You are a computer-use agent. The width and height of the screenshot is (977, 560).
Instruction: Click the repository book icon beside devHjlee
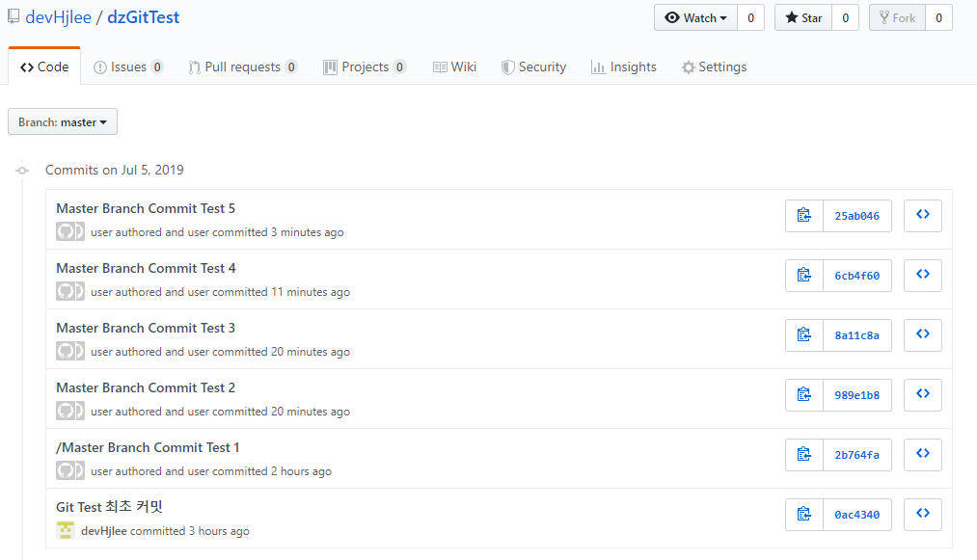point(14,16)
